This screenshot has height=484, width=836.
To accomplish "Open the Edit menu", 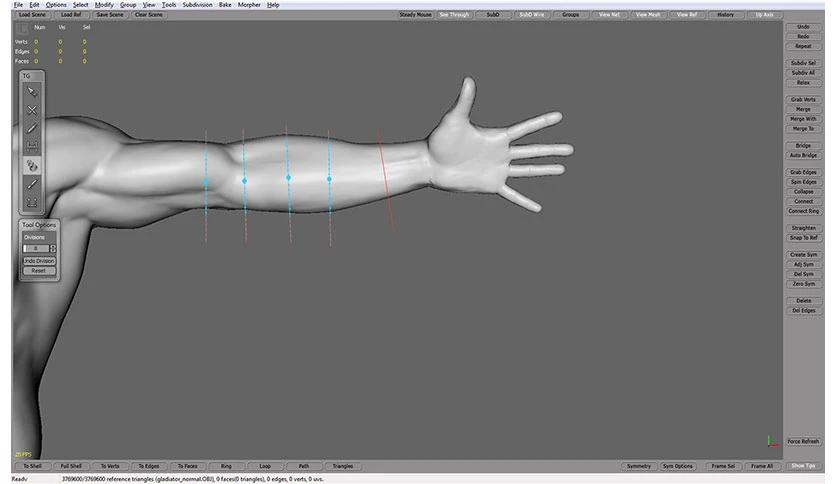I will pos(34,5).
